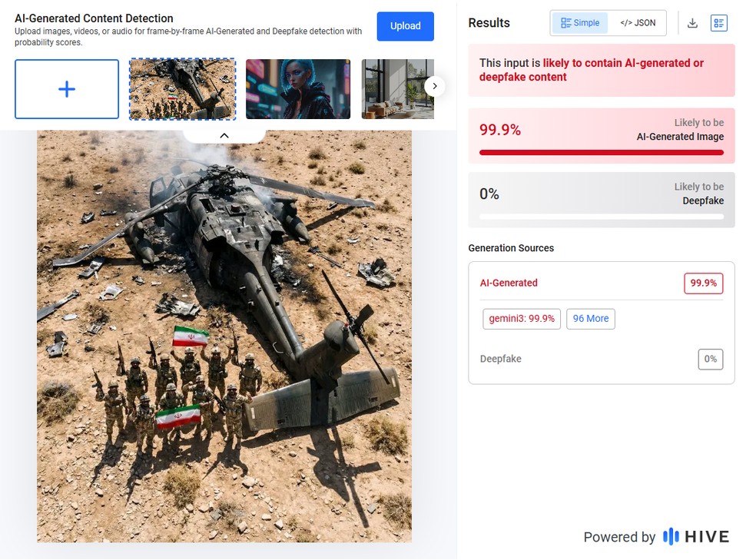Click the Hive logo icon
This screenshot has height=560, width=756.
[671, 536]
